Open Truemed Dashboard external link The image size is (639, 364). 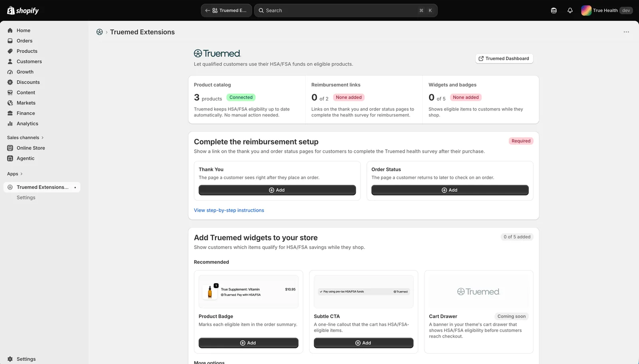coord(504,58)
